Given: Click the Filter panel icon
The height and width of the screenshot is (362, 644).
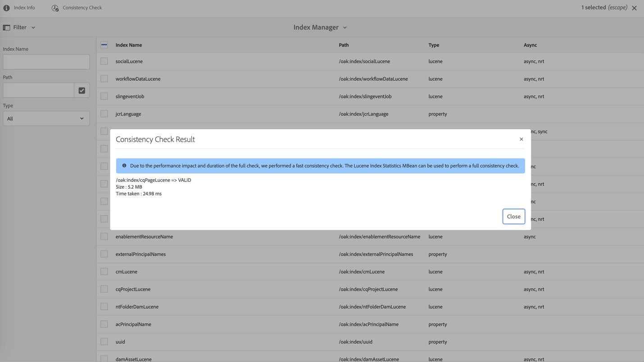Looking at the screenshot, I should [x=7, y=27].
